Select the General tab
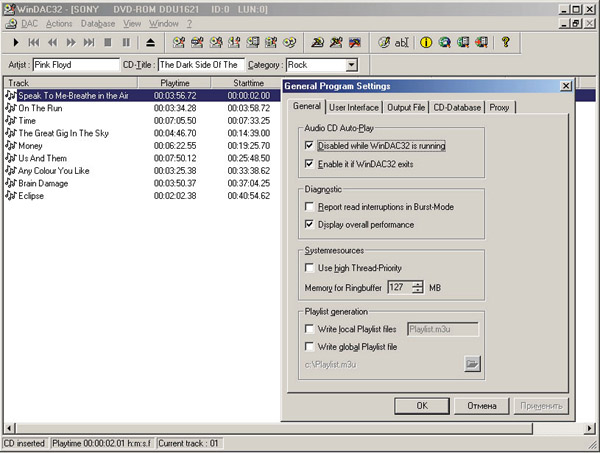The image size is (600, 453). pos(307,106)
